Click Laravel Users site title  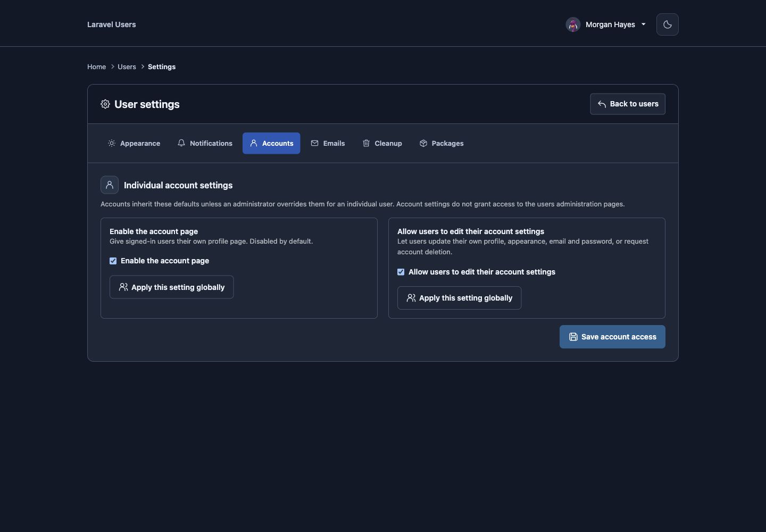(x=112, y=24)
